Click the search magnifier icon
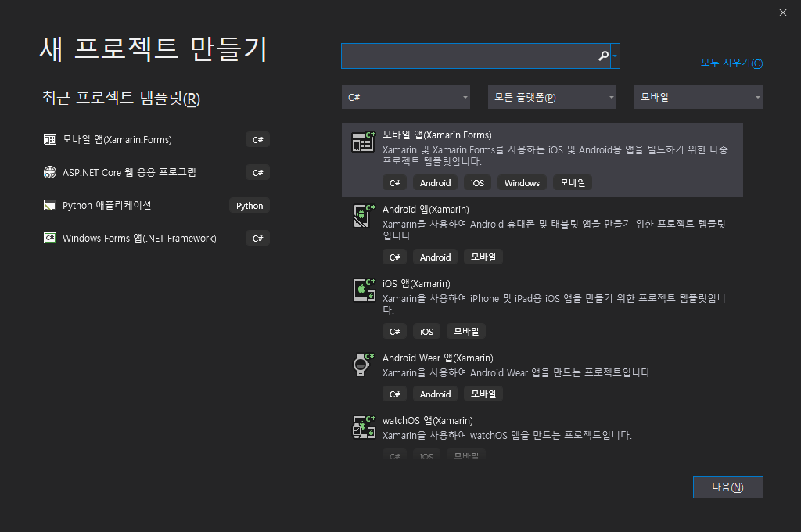This screenshot has width=801, height=532. (x=603, y=56)
